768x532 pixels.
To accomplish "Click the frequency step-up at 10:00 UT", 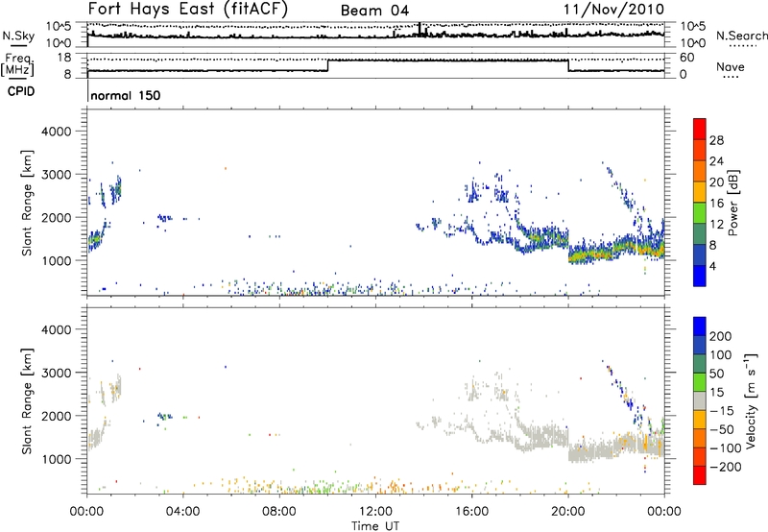I will click(x=327, y=65).
